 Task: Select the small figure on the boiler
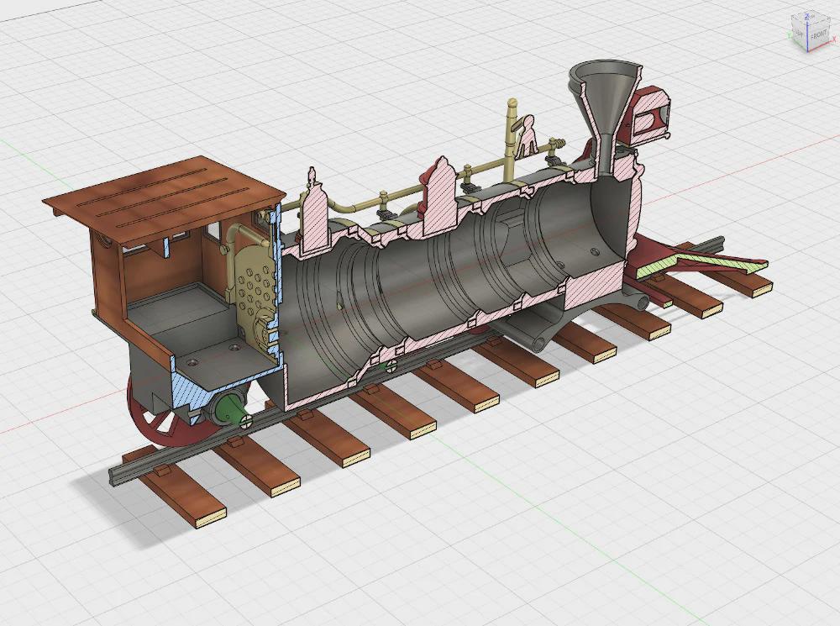[528, 135]
